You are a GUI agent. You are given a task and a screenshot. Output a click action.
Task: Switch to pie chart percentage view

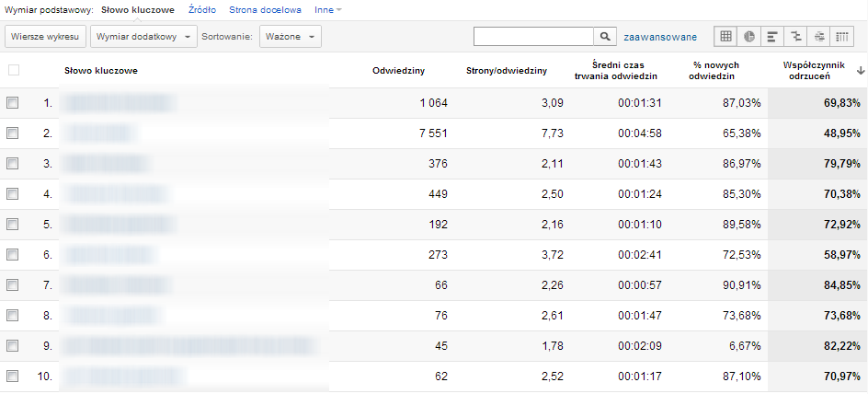(749, 37)
